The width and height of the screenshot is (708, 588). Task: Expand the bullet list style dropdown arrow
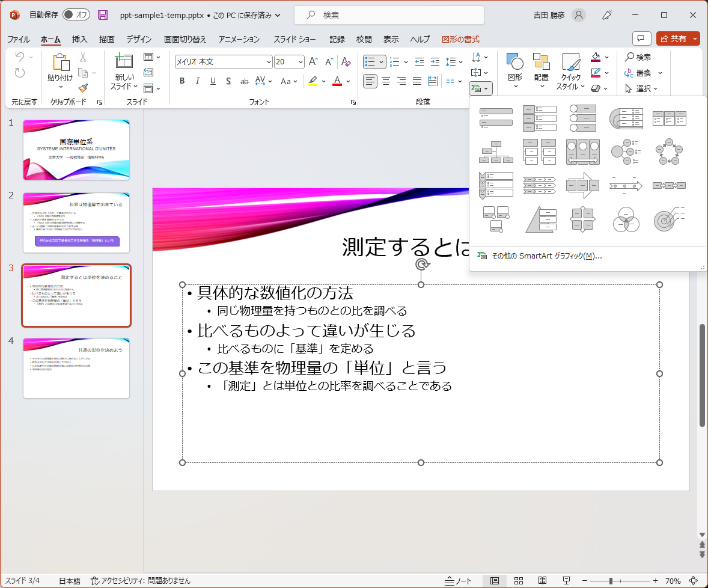coord(382,62)
